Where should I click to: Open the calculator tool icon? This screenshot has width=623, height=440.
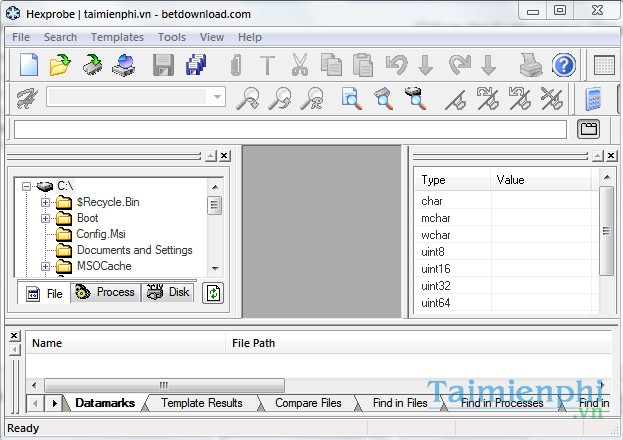coord(594,98)
